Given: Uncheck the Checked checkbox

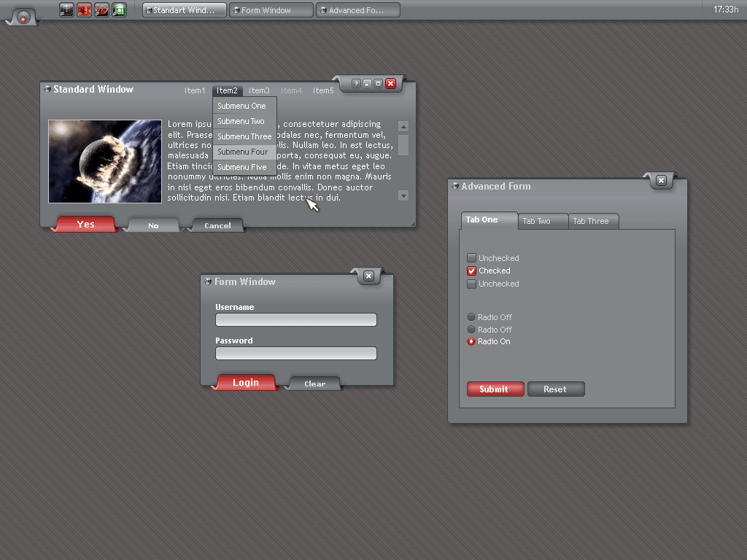Looking at the screenshot, I should coord(471,271).
